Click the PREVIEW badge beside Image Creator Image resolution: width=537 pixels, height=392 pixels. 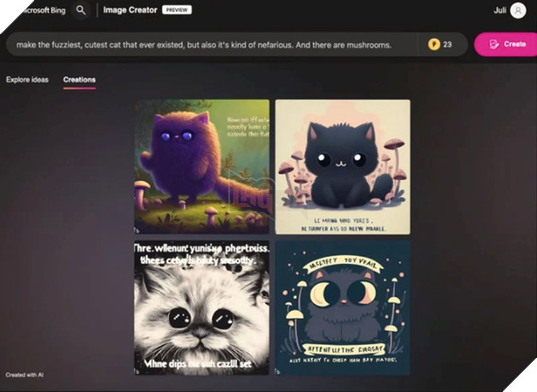coord(176,10)
